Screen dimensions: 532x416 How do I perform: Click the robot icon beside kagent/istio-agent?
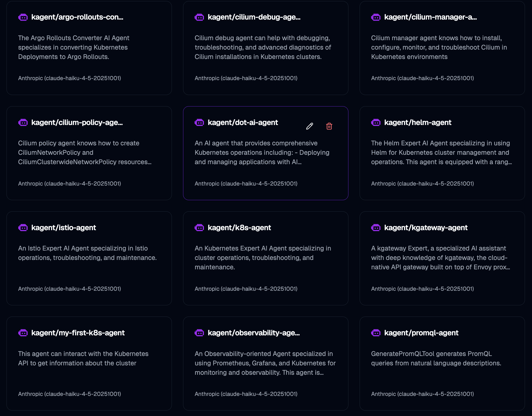click(x=23, y=228)
